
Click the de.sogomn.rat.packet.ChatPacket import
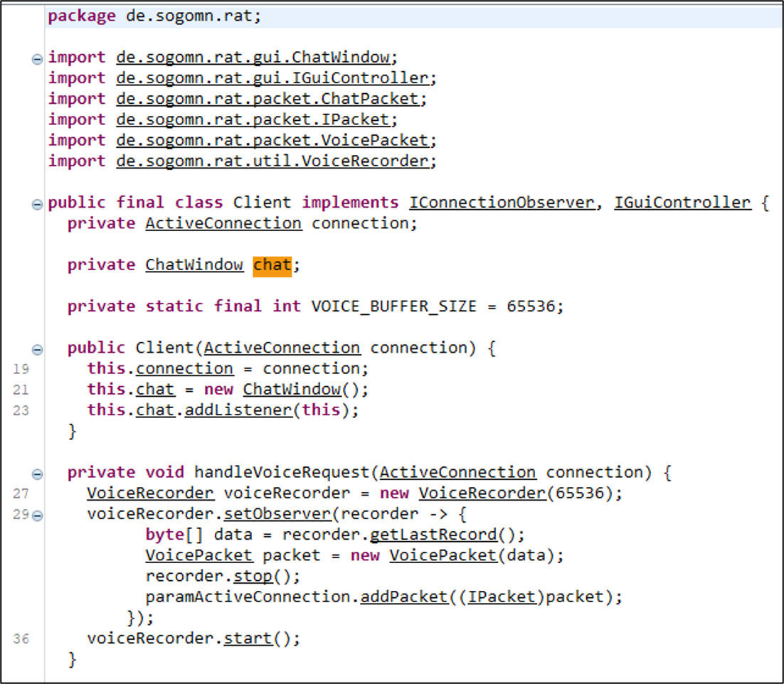pyautogui.click(x=272, y=99)
